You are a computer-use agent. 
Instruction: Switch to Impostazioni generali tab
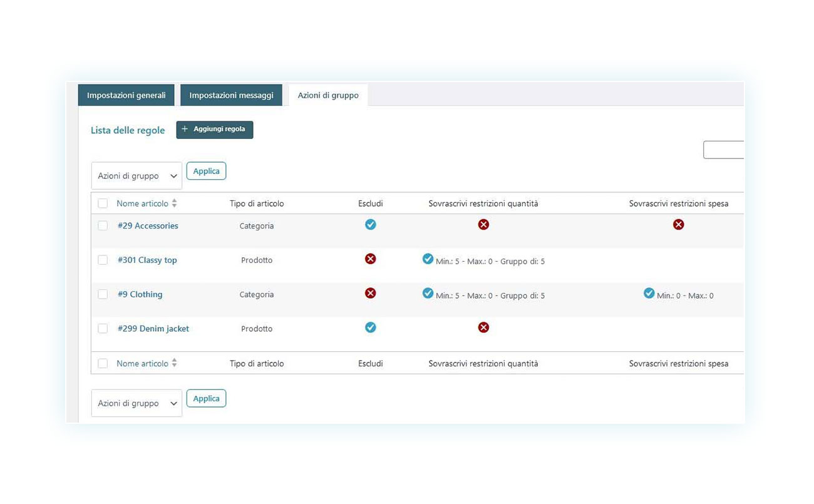pos(126,95)
